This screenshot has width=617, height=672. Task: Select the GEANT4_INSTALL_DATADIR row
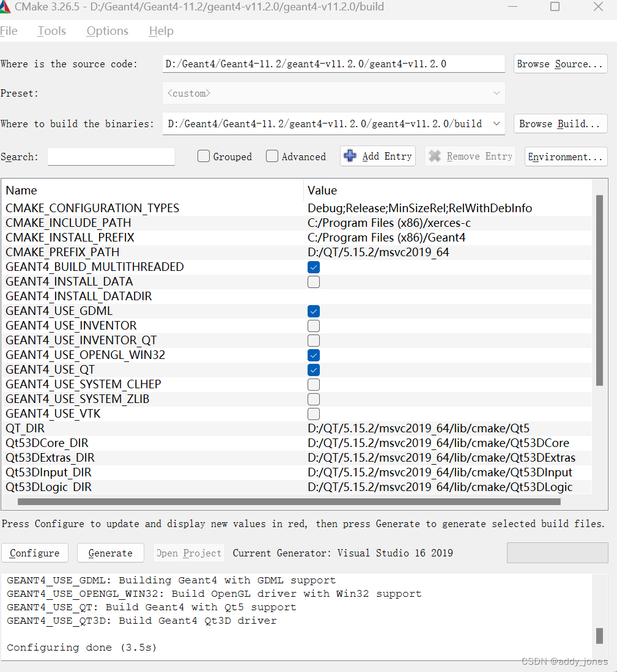click(78, 296)
